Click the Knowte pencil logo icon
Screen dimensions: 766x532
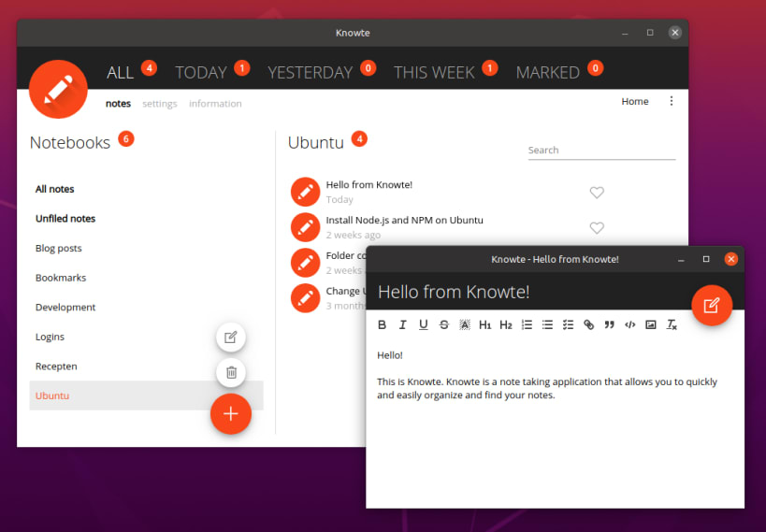coord(58,90)
